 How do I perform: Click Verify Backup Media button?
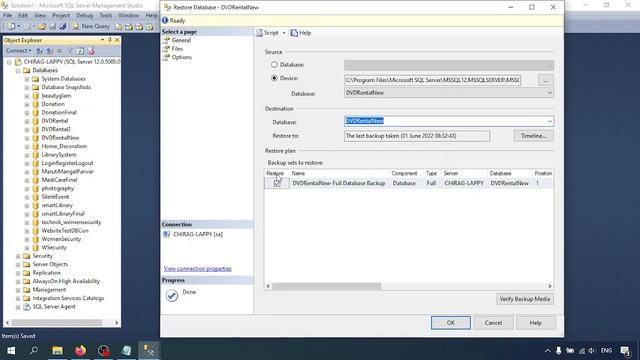(524, 299)
